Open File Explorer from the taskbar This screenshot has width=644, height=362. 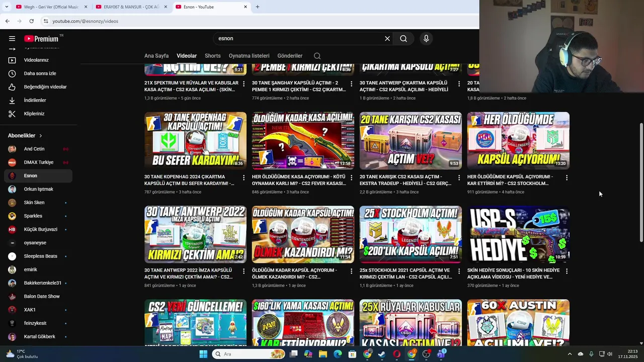pos(323,354)
